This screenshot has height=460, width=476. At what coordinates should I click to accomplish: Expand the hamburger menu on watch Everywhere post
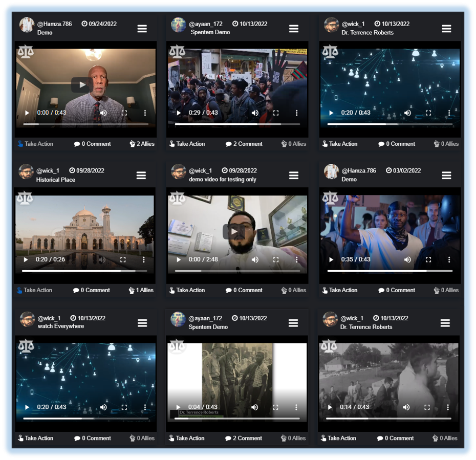click(x=142, y=322)
